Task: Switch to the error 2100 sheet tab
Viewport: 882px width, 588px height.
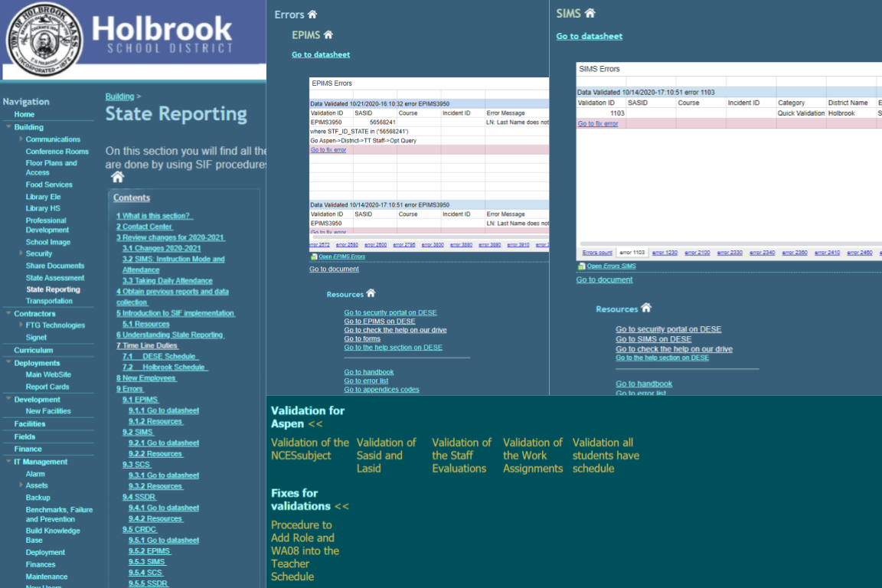Action: point(697,253)
